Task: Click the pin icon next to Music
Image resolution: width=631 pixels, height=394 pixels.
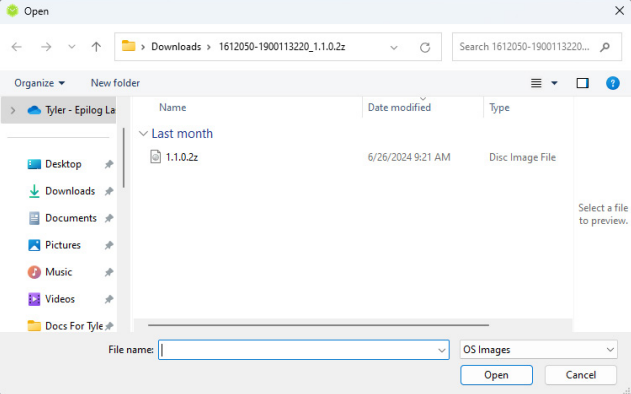Action: [109, 272]
